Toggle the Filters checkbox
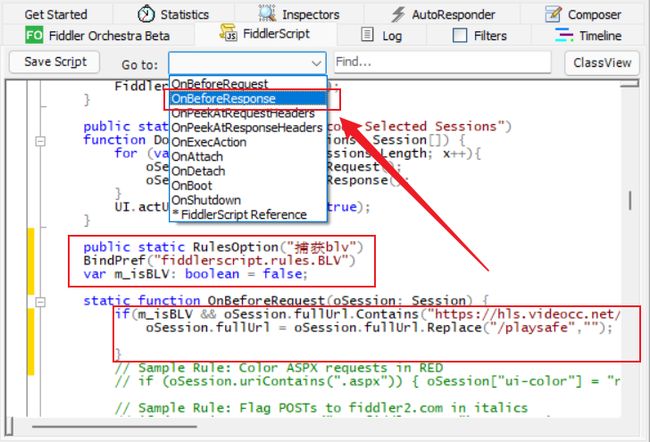This screenshot has width=650, height=442. coord(460,35)
